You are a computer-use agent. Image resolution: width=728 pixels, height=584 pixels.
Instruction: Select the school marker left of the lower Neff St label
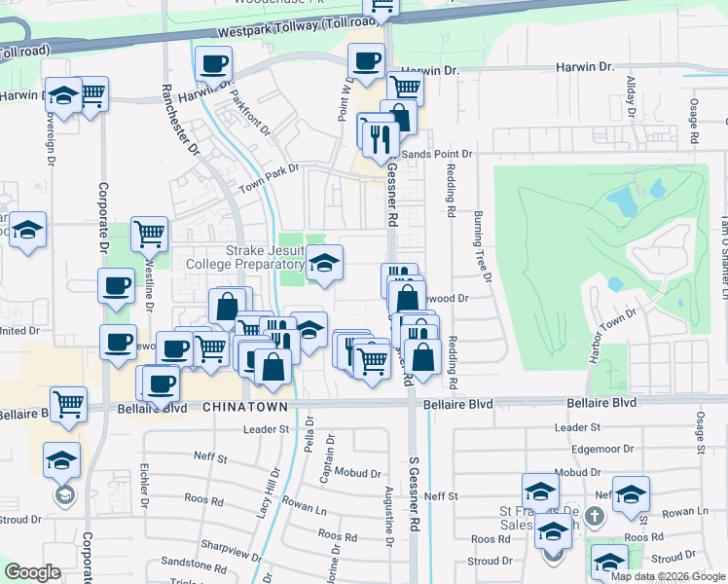(540, 493)
